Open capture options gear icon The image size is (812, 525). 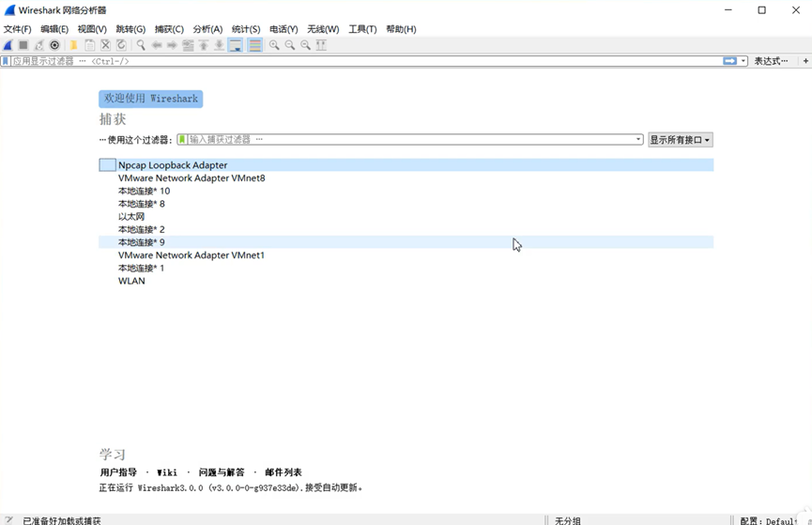[x=54, y=45]
